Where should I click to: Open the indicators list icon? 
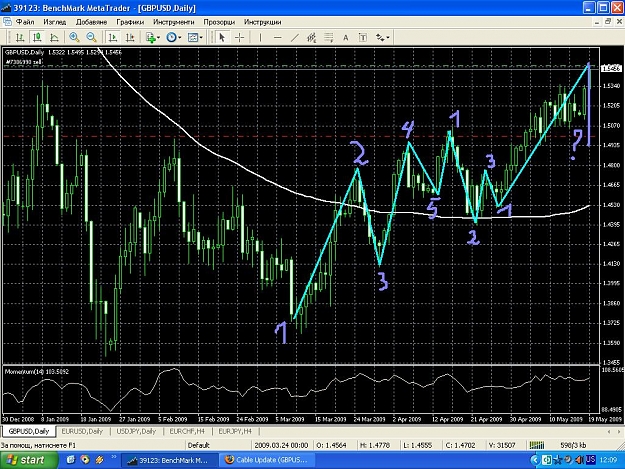(x=151, y=38)
